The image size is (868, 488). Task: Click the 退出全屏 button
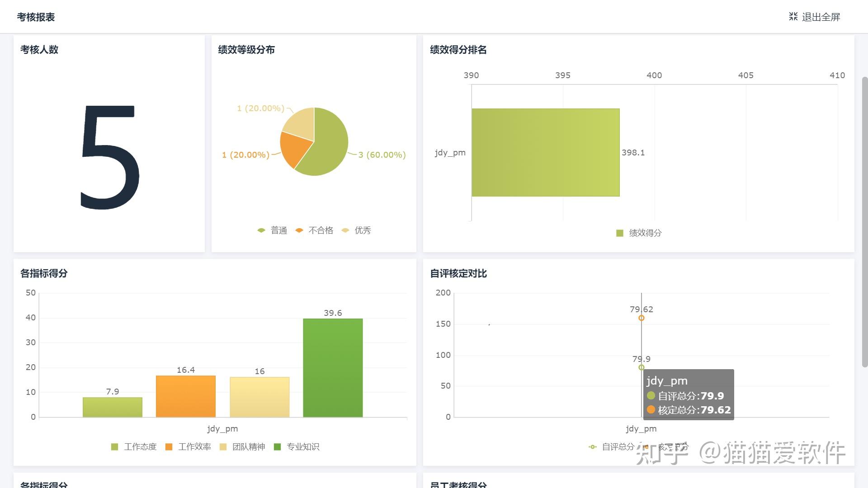(x=820, y=17)
